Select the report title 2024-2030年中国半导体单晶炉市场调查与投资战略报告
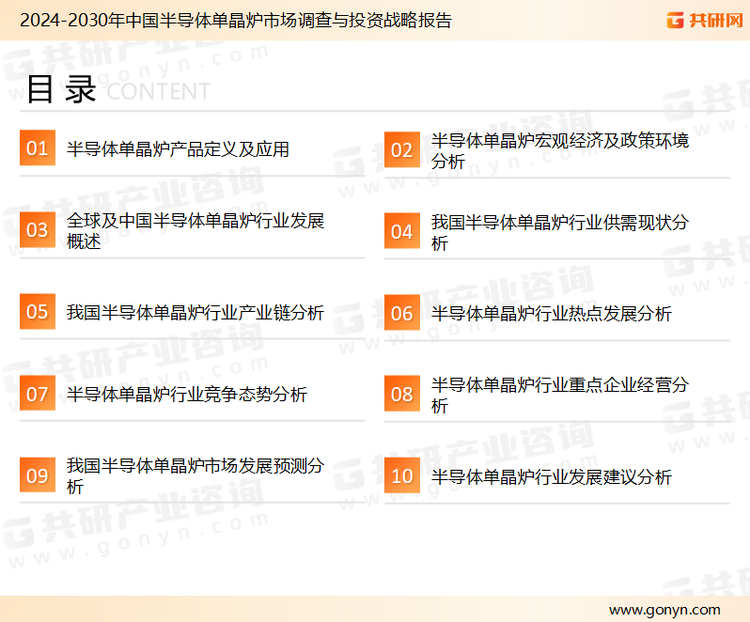Image resolution: width=750 pixels, height=622 pixels. click(x=235, y=20)
